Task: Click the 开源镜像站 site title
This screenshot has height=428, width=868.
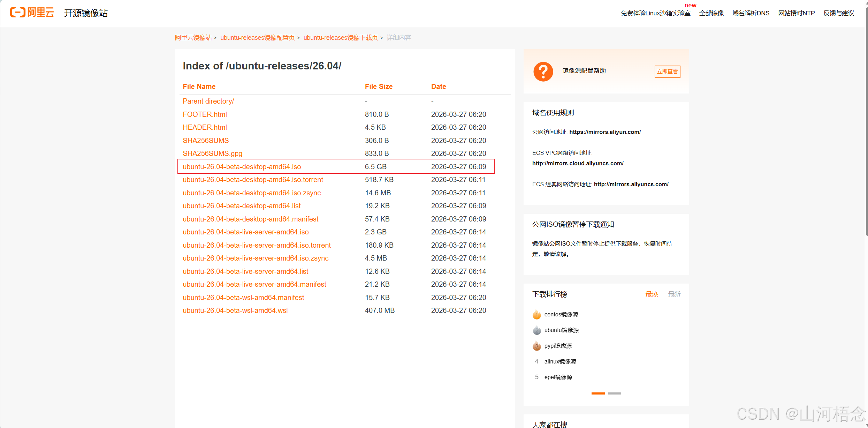Action: [x=86, y=13]
